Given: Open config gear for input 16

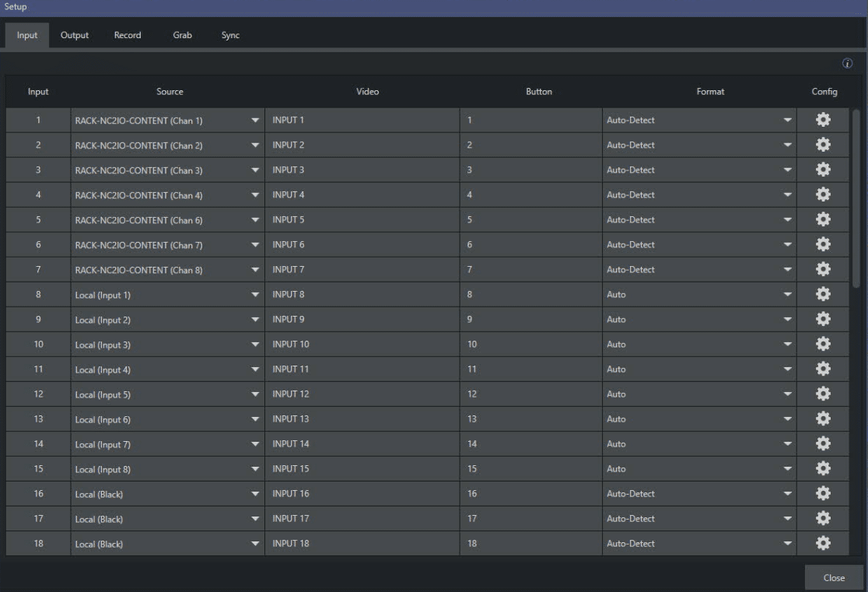Looking at the screenshot, I should tap(823, 493).
